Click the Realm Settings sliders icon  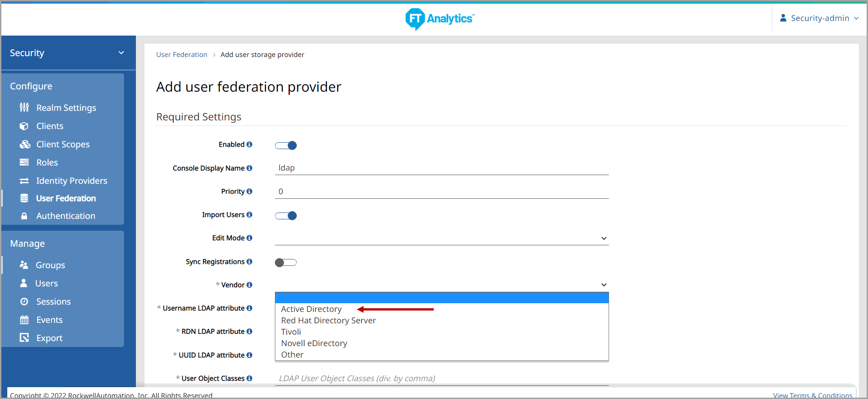24,108
